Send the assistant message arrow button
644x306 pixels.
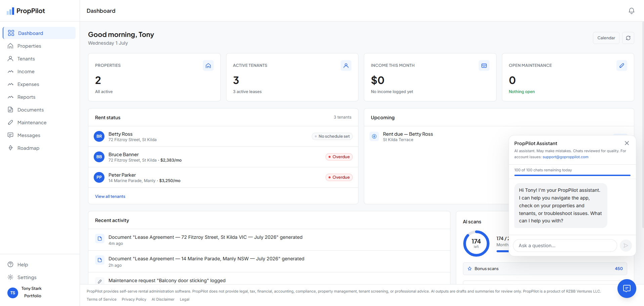(x=626, y=246)
